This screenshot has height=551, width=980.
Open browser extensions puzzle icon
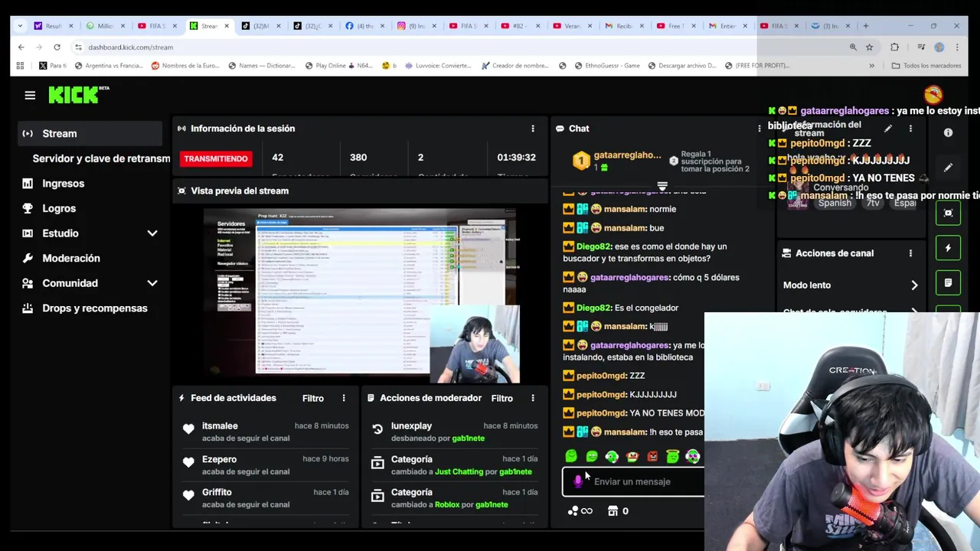[x=894, y=47]
